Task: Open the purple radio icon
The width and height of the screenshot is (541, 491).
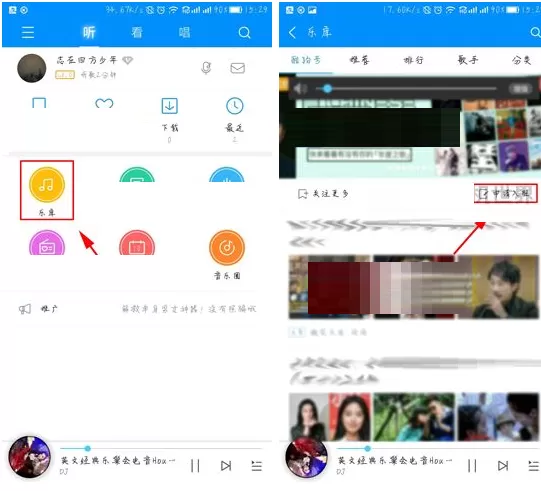Action: (47, 243)
